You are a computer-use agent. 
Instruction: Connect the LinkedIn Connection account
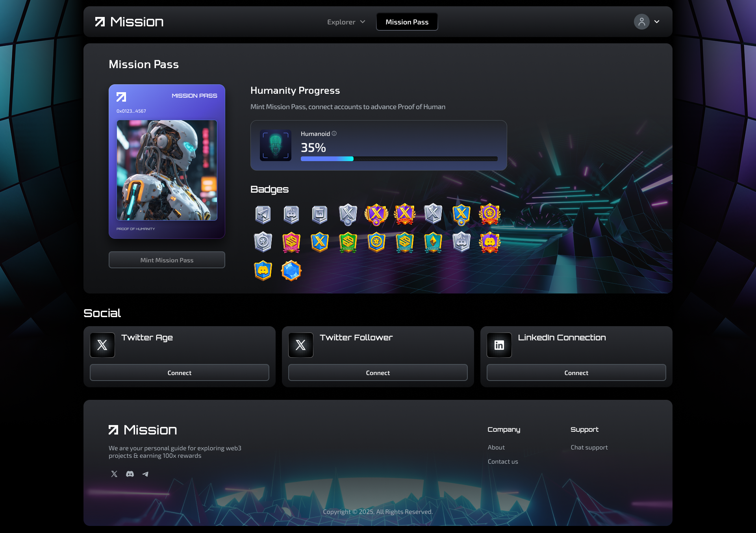pos(576,373)
